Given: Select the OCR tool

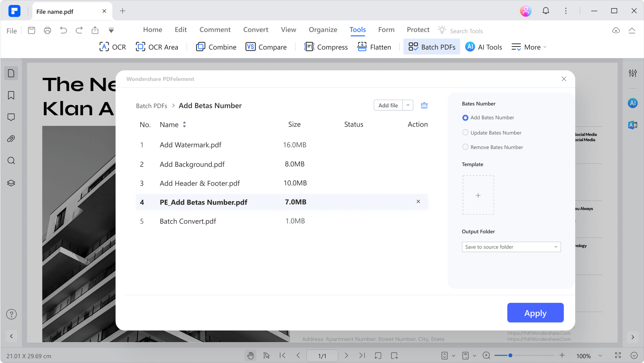Looking at the screenshot, I should click(112, 47).
